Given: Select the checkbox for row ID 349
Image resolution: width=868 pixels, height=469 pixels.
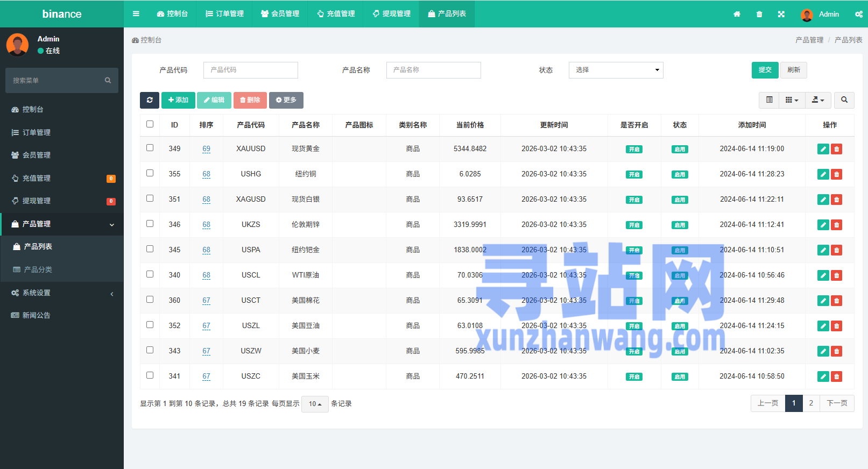Looking at the screenshot, I should tap(150, 148).
